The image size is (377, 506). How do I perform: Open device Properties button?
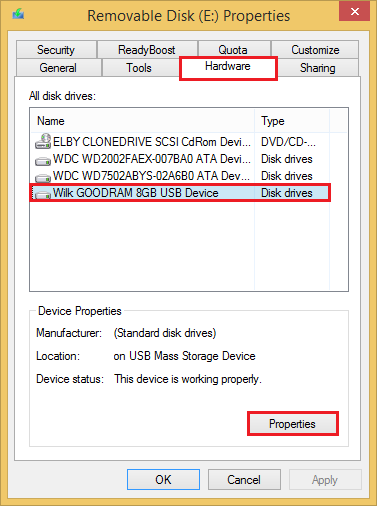point(293,424)
